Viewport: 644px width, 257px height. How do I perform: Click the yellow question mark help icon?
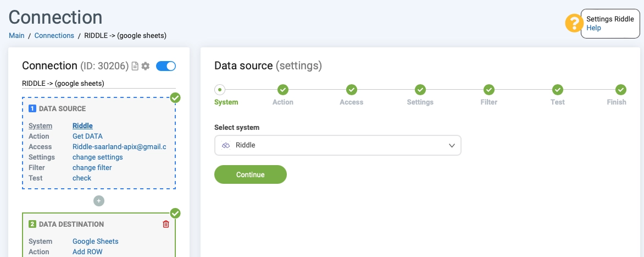click(x=575, y=24)
